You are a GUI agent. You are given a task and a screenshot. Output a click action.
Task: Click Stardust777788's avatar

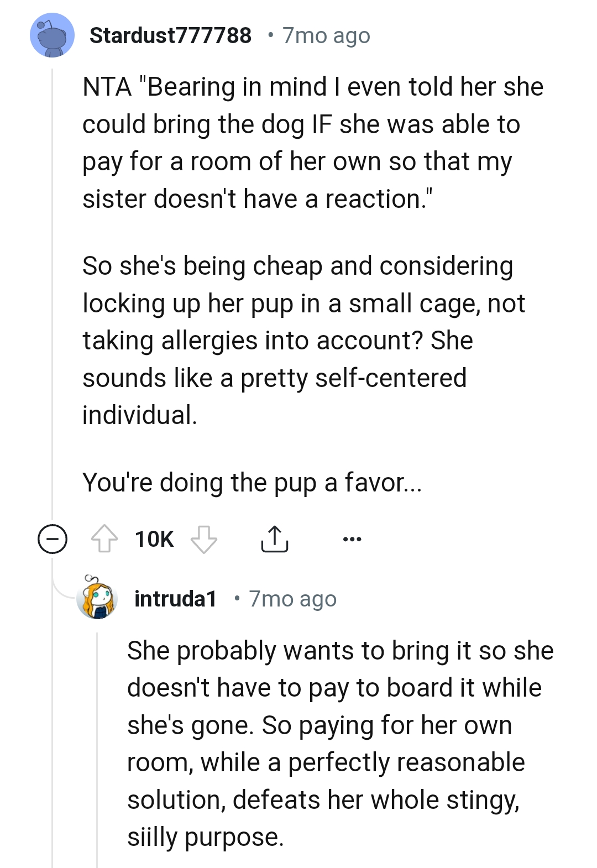52,36
